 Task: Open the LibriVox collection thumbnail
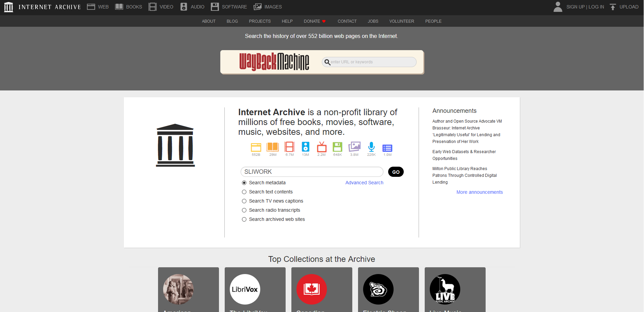(245, 289)
